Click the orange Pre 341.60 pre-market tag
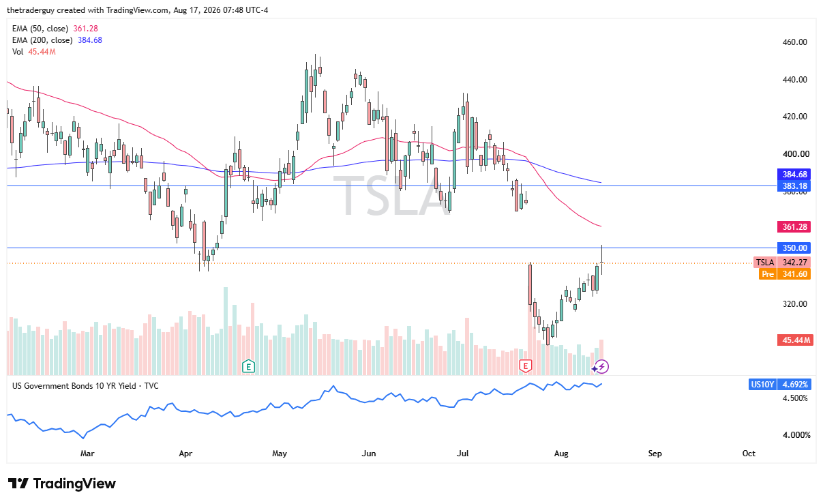The image size is (823, 504). tap(785, 274)
